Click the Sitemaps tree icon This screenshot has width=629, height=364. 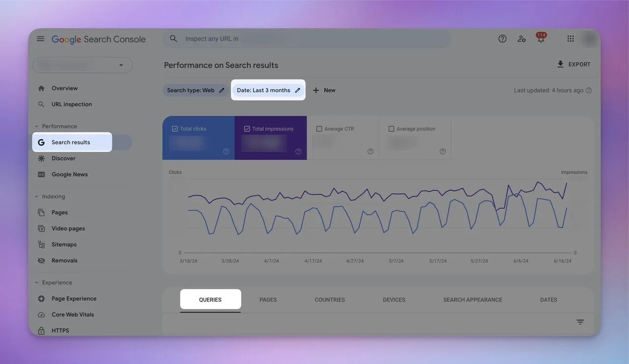tap(41, 245)
